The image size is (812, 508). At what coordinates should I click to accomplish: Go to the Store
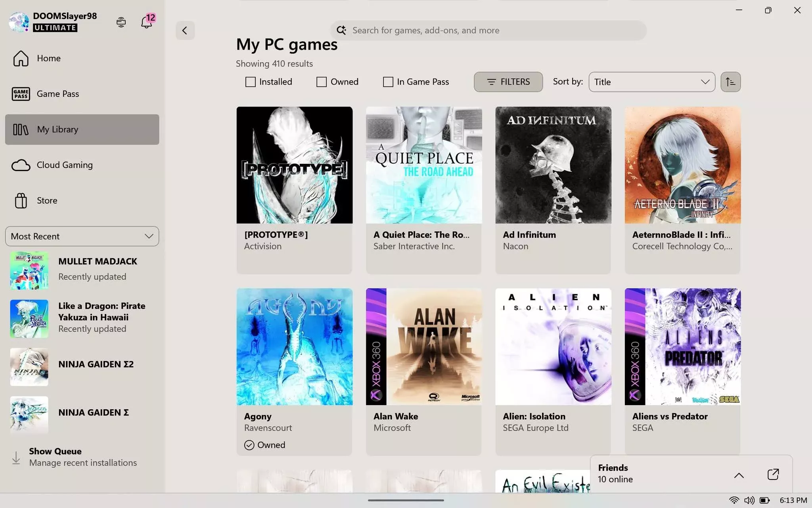[x=82, y=200]
